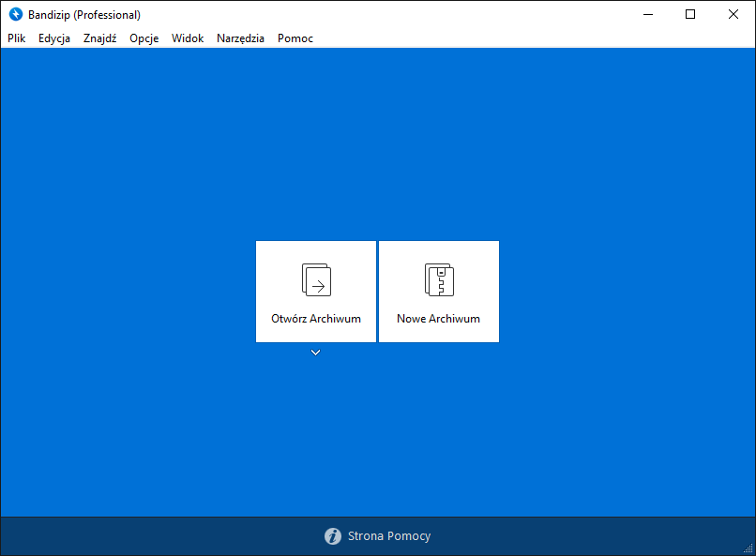Open the Edycja menu

tap(54, 38)
